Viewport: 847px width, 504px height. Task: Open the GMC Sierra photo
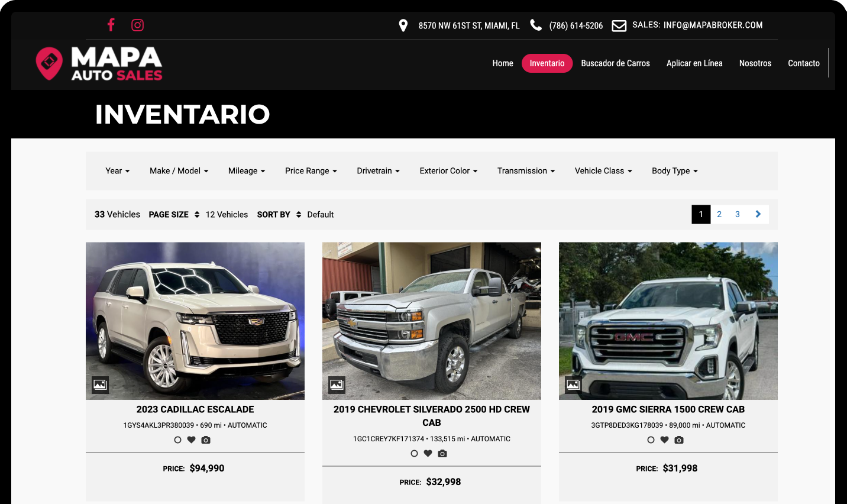(x=668, y=321)
